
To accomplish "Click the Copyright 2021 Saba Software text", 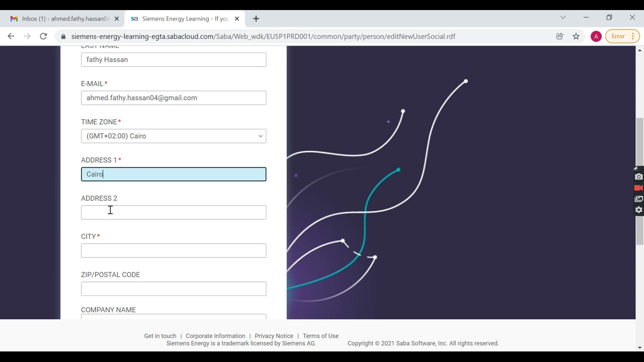I will [x=423, y=343].
